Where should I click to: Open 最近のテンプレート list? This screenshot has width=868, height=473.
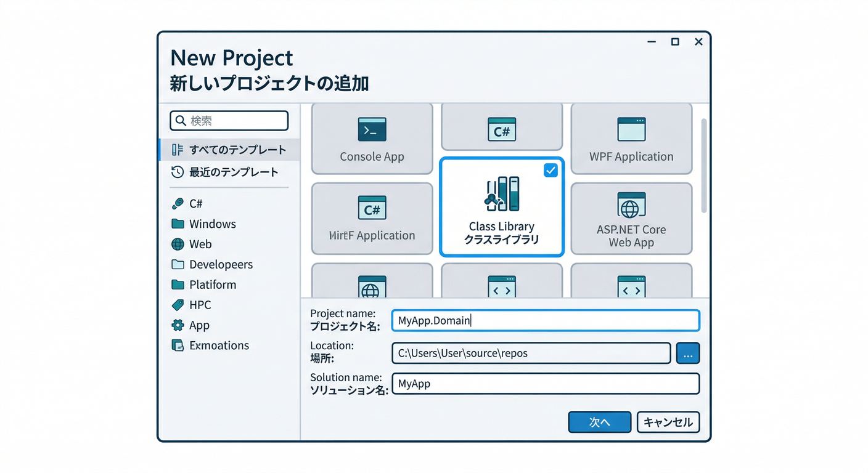229,172
